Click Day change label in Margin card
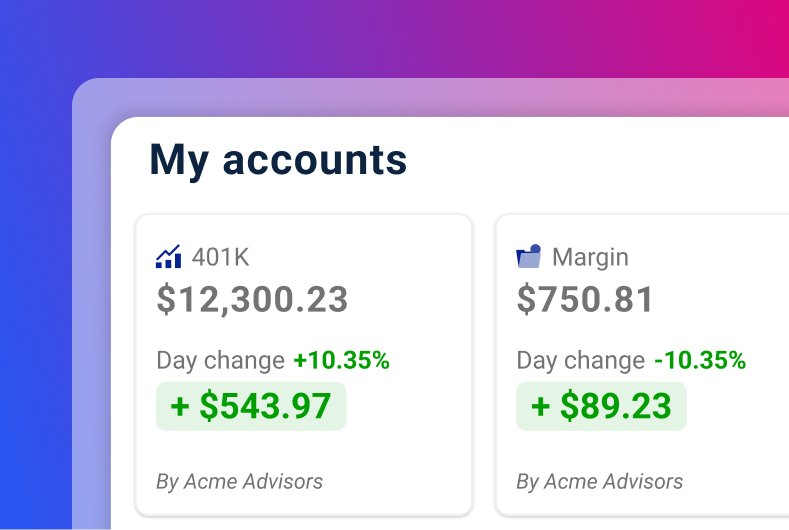The width and height of the screenshot is (789, 530). coord(581,361)
